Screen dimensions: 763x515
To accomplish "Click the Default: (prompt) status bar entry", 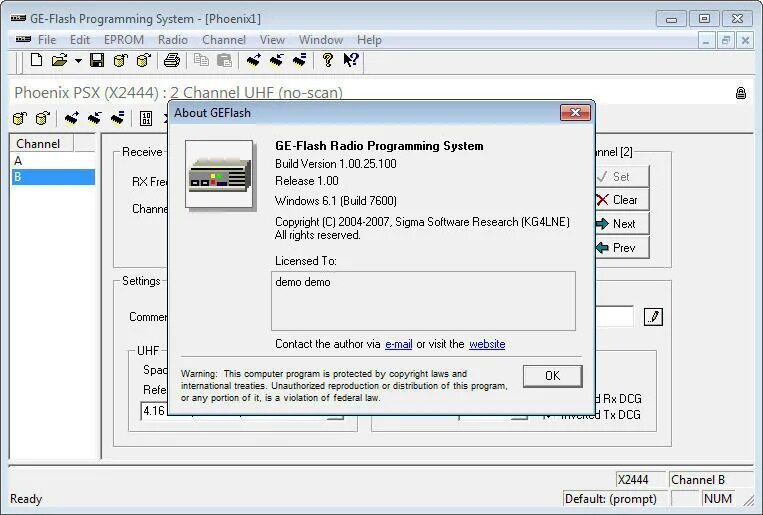I will click(x=615, y=499).
